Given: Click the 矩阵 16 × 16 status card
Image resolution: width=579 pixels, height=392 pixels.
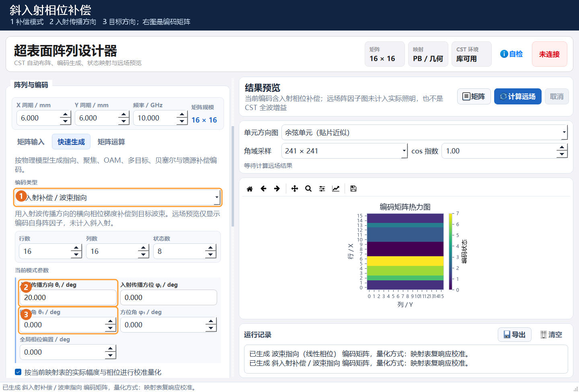Looking at the screenshot, I should click(385, 54).
